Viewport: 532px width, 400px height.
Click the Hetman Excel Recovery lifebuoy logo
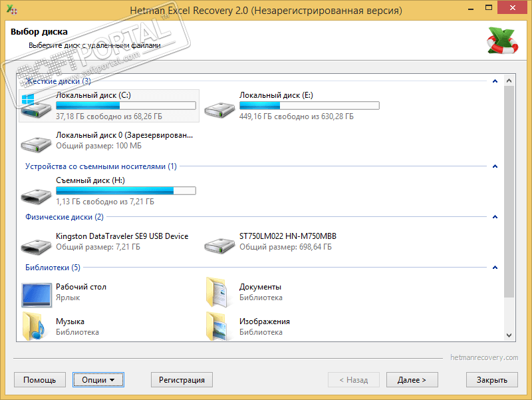[x=503, y=41]
